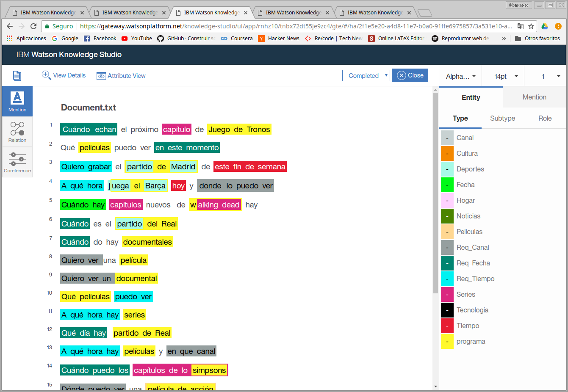Click the Gerardo profile button
This screenshot has height=392, width=568.
pos(518,5)
